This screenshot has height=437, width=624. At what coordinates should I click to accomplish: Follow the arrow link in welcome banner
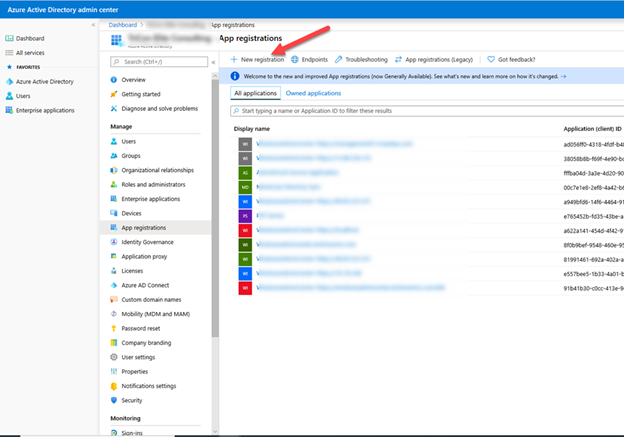[563, 76]
